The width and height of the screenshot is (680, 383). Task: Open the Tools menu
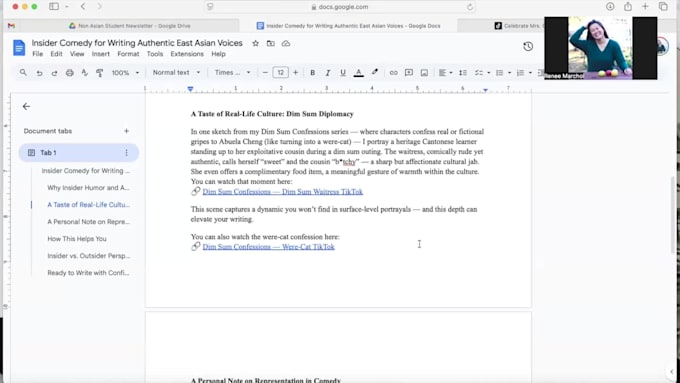pyautogui.click(x=155, y=54)
